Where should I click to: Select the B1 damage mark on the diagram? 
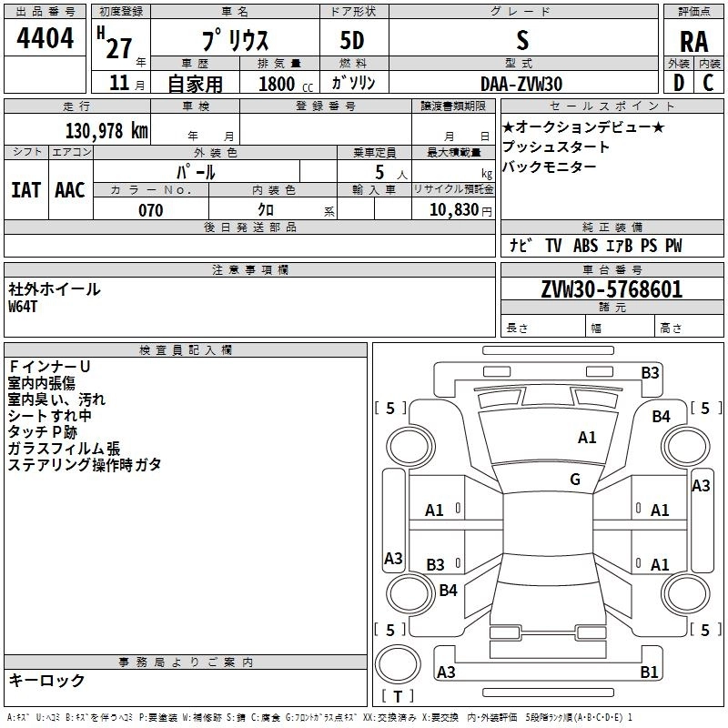pyautogui.click(x=649, y=672)
